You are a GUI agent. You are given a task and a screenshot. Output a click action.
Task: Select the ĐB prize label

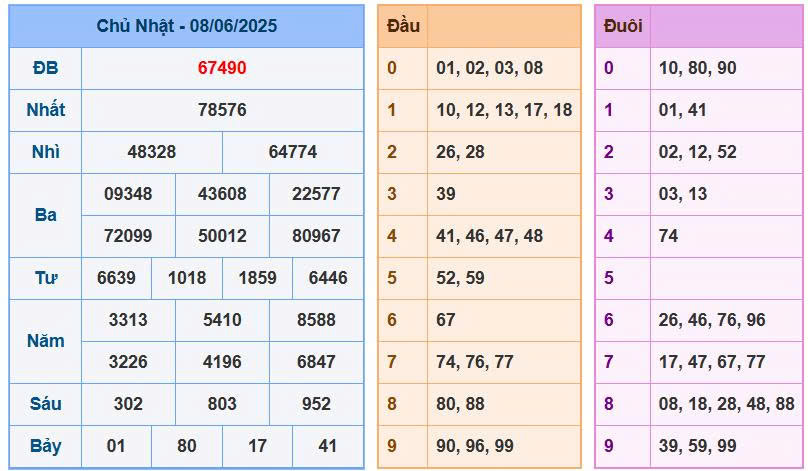point(45,68)
